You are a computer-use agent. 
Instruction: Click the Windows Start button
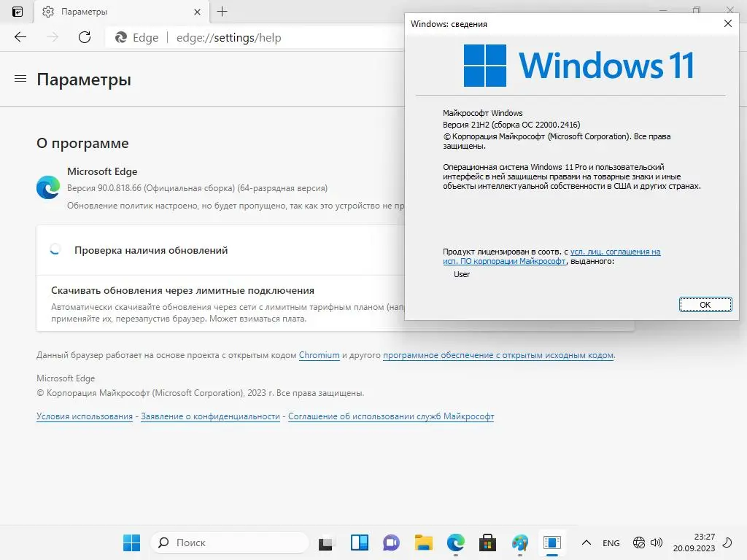[x=131, y=542]
